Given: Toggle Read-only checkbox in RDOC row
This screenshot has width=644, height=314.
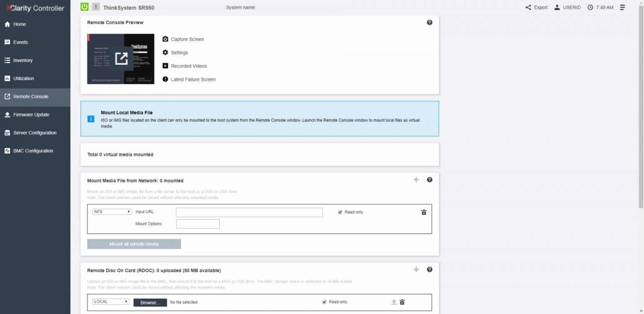Looking at the screenshot, I should [x=324, y=302].
